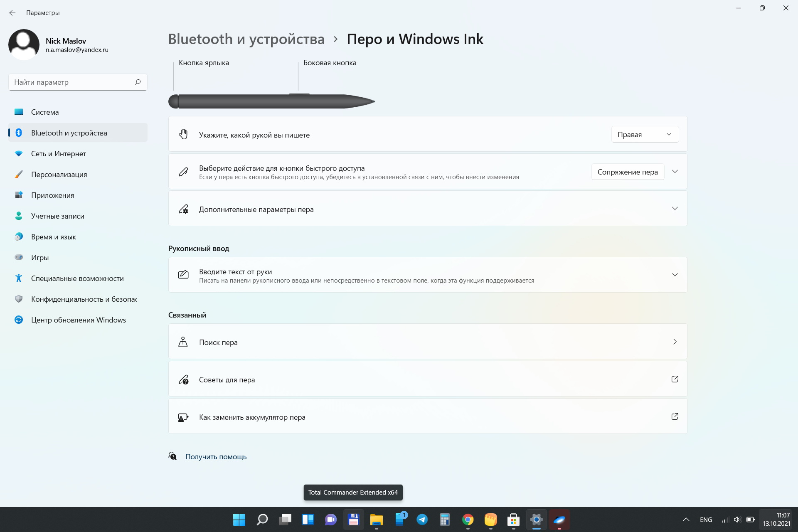Click the Получить помощь link
Image resolution: width=798 pixels, height=532 pixels.
click(216, 457)
